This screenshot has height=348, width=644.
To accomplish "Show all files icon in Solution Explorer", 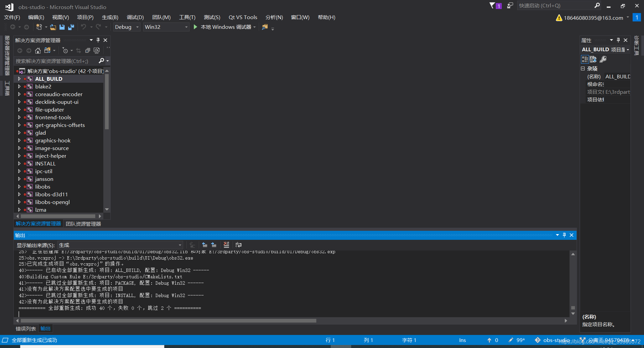I will [x=97, y=51].
